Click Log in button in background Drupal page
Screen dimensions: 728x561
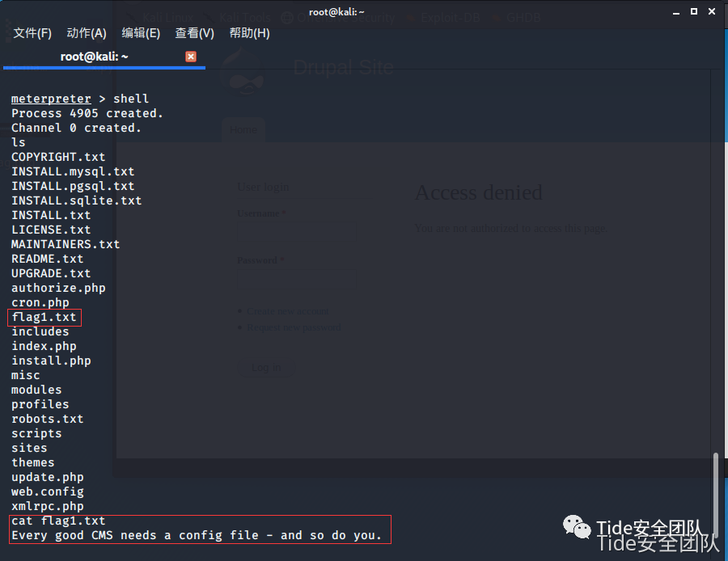266,368
